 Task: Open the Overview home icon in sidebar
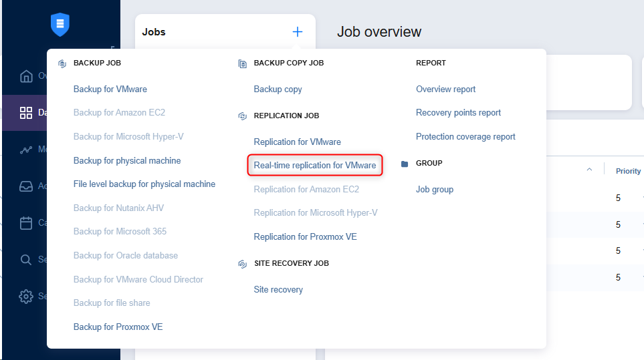(26, 76)
